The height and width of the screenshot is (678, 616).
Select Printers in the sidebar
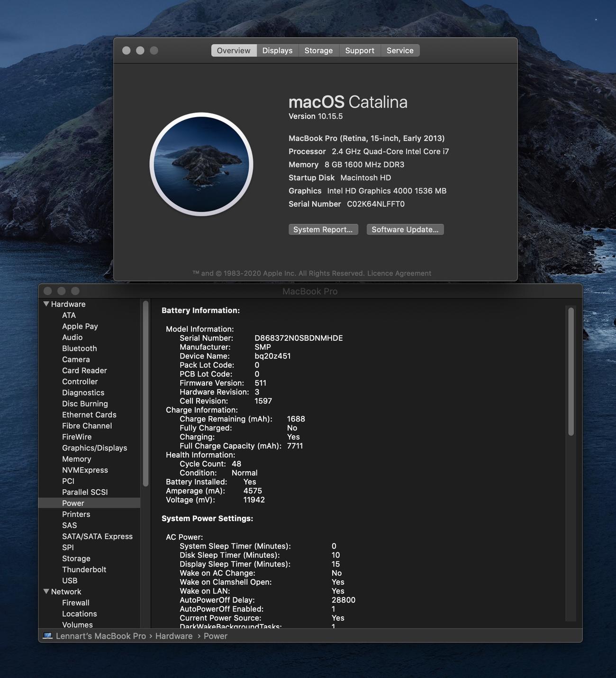(x=76, y=514)
